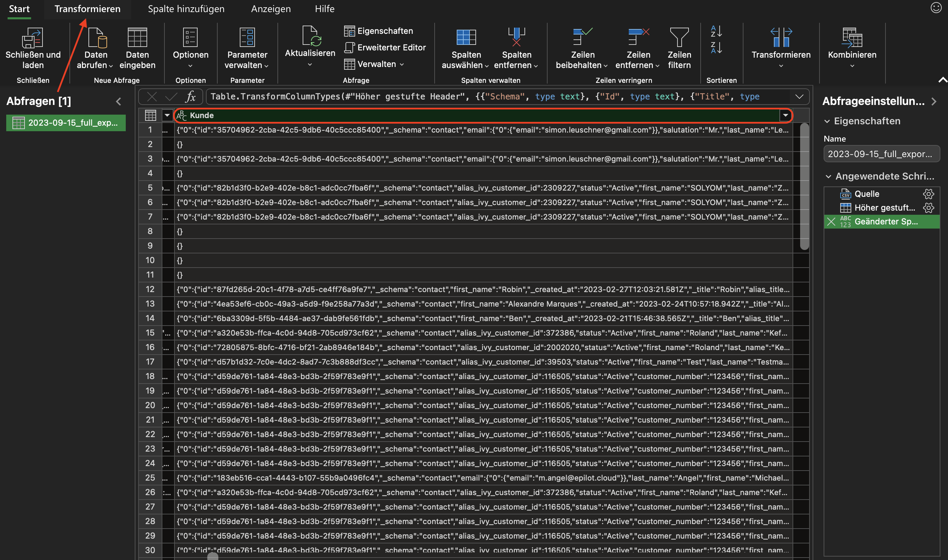Image resolution: width=948 pixels, height=560 pixels.
Task: Open the Verwalten dropdown
Action: (x=374, y=64)
